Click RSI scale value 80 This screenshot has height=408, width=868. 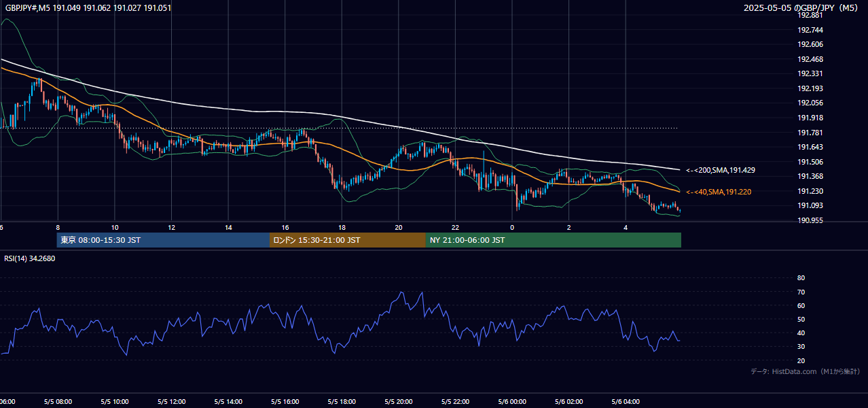(x=801, y=278)
